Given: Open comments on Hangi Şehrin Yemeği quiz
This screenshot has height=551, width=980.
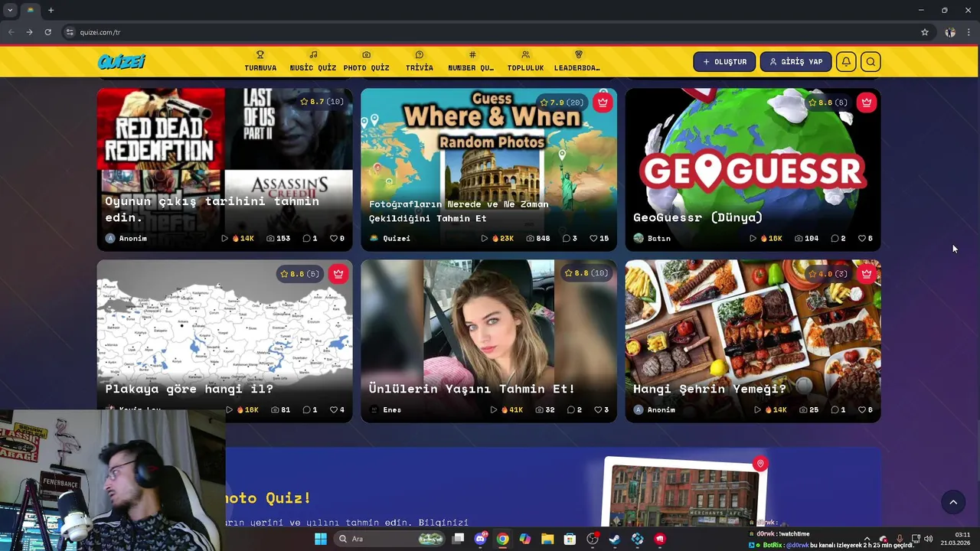Looking at the screenshot, I should pos(838,409).
